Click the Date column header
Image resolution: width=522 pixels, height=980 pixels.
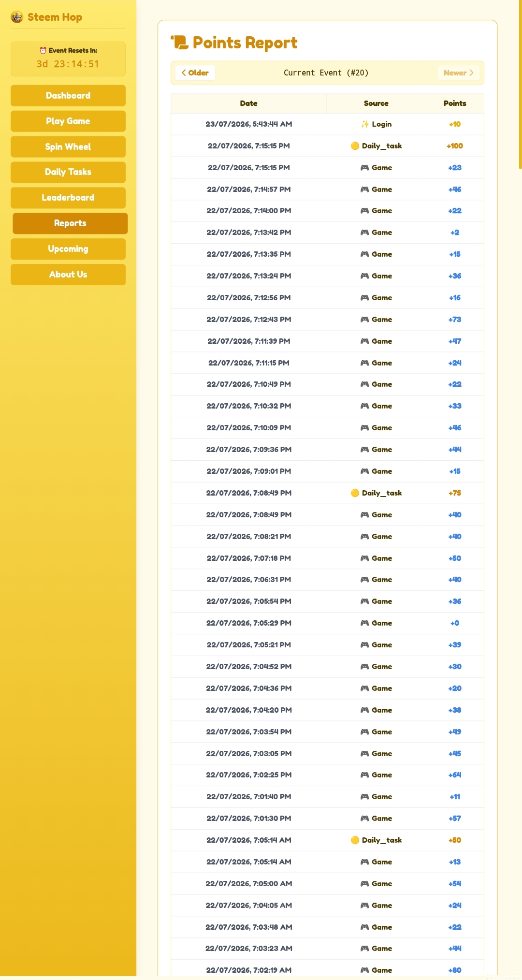pos(249,103)
